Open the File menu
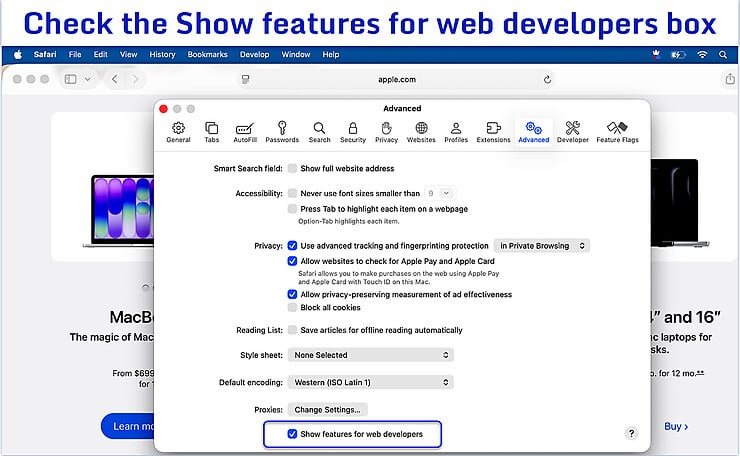 tap(75, 55)
